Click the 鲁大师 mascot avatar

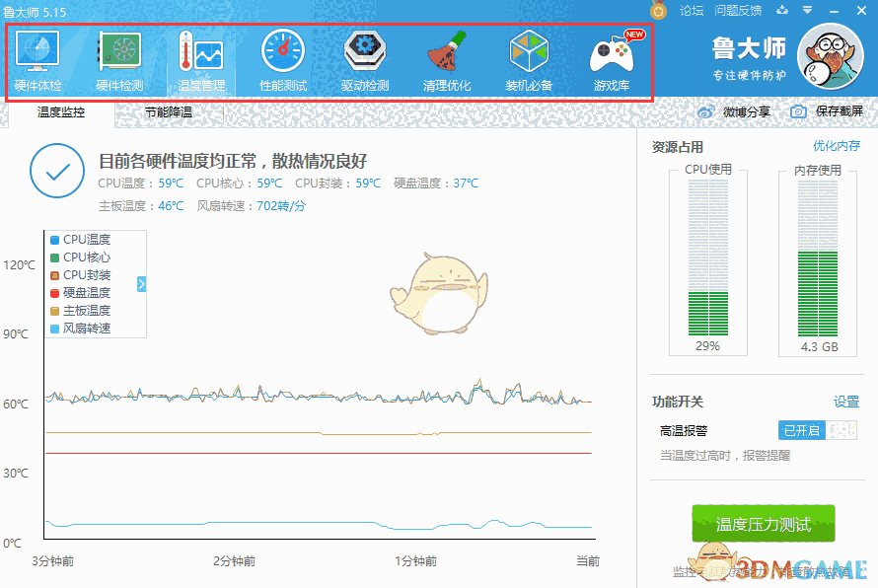tap(830, 57)
